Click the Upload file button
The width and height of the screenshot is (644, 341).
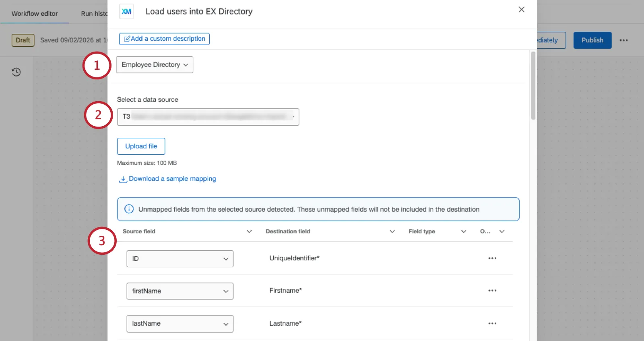[141, 146]
